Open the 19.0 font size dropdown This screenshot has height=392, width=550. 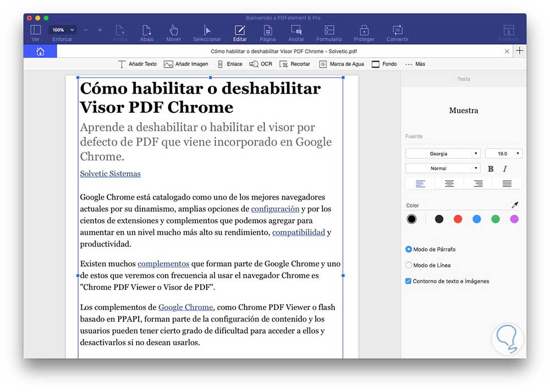point(504,153)
